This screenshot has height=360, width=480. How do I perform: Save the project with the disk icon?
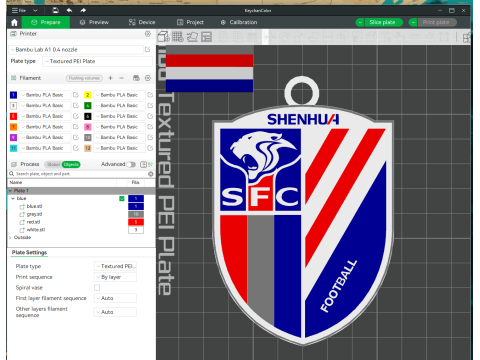point(55,10)
